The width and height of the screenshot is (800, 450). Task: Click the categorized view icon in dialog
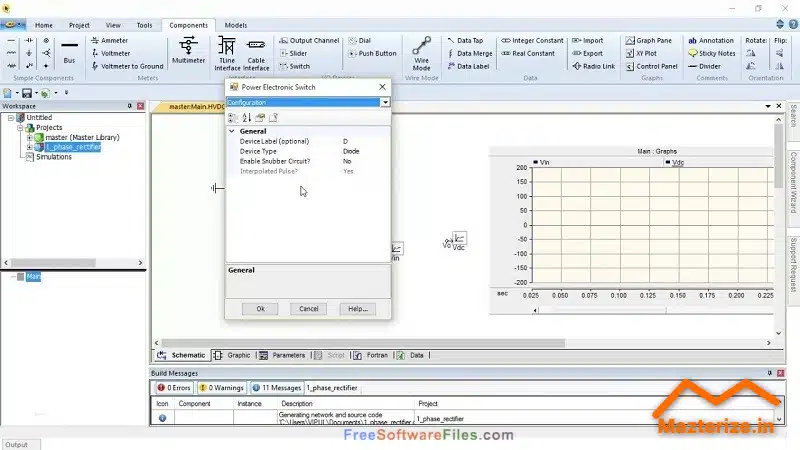point(233,118)
